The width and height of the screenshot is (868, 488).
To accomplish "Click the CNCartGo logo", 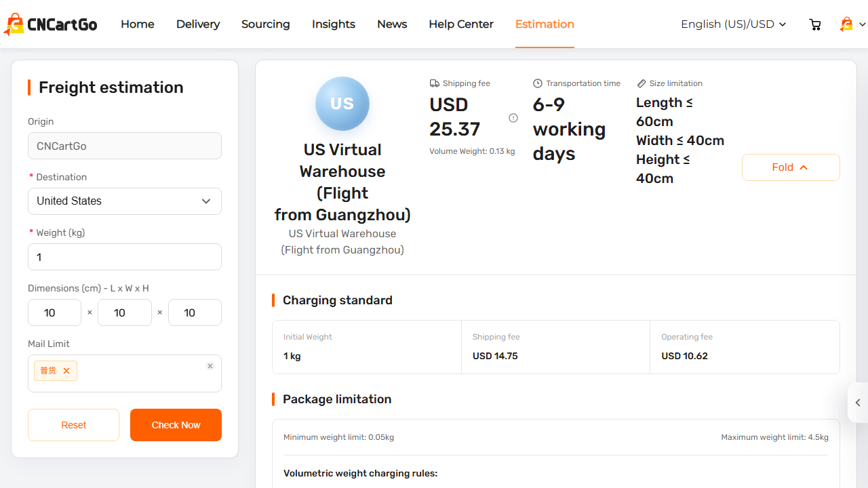I will 50,24.
